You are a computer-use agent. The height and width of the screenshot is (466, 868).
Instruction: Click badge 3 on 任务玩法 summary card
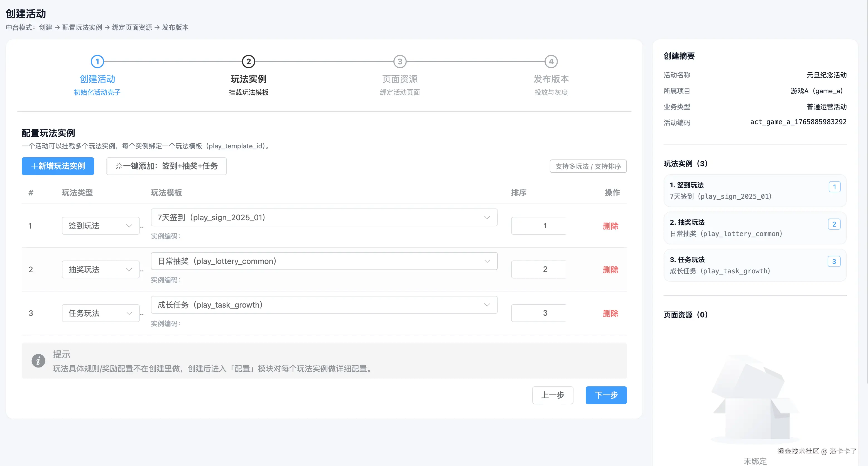(x=834, y=261)
